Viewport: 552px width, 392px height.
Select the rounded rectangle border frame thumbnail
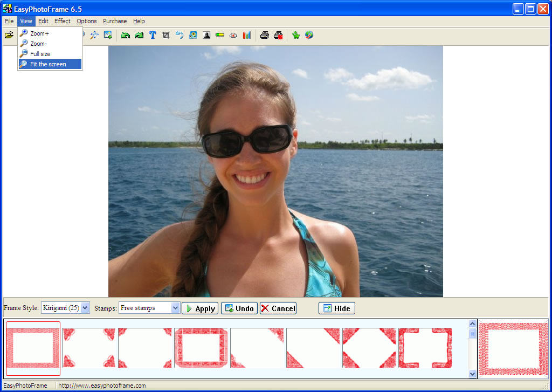(201, 348)
